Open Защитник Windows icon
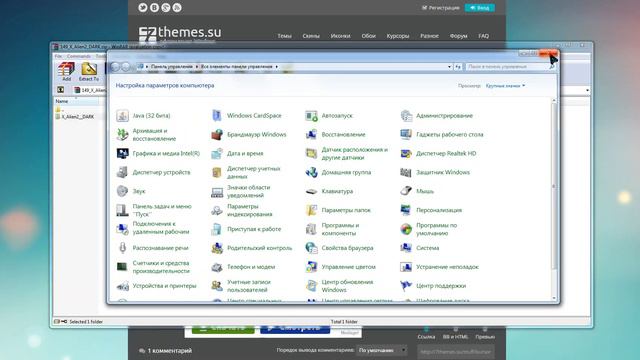Image resolution: width=640 pixels, height=360 pixels. pyautogui.click(x=406, y=172)
